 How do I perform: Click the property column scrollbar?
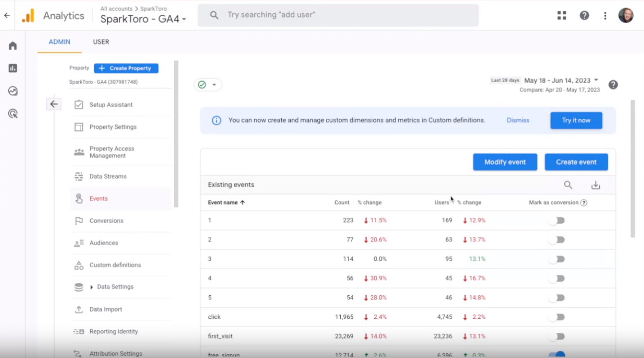coord(176,134)
